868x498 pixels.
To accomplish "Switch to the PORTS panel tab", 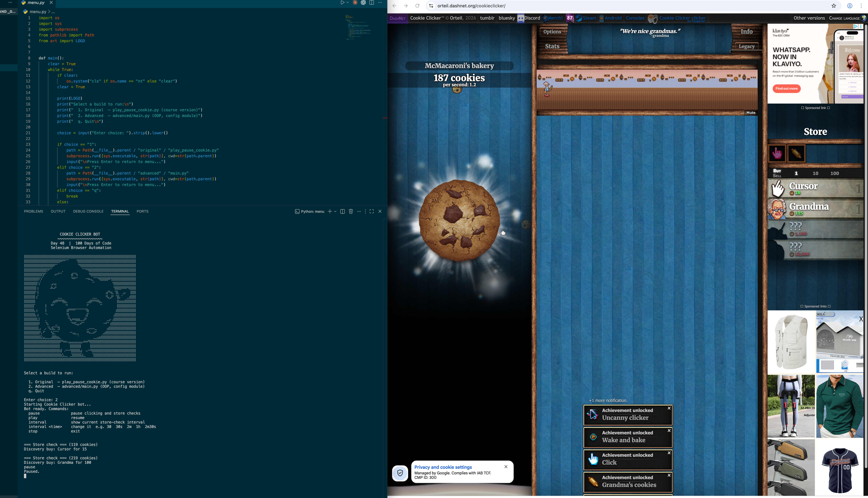I will click(x=142, y=211).
